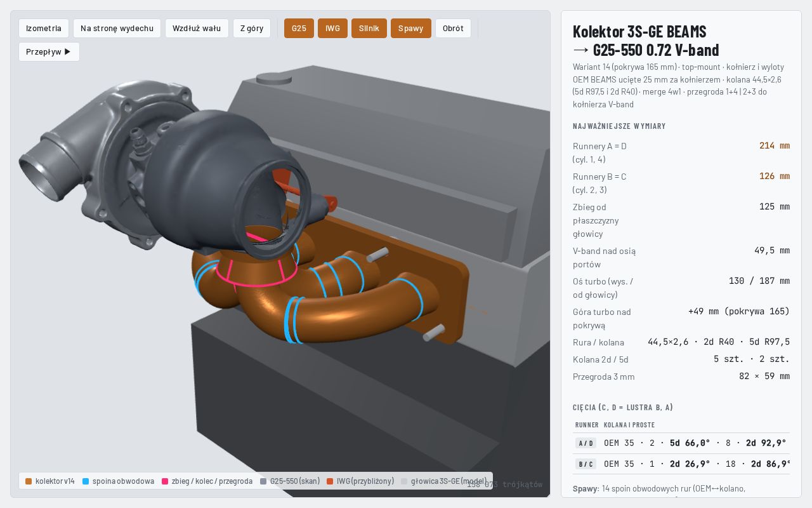Click the 125 mm zbieg value
This screenshot has height=508, width=812.
[x=775, y=206]
